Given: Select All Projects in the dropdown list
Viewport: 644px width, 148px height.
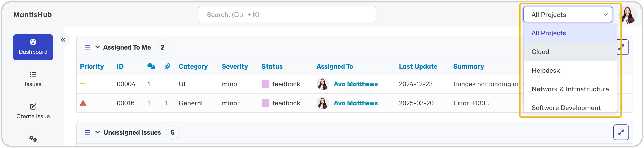Looking at the screenshot, I should (570, 33).
